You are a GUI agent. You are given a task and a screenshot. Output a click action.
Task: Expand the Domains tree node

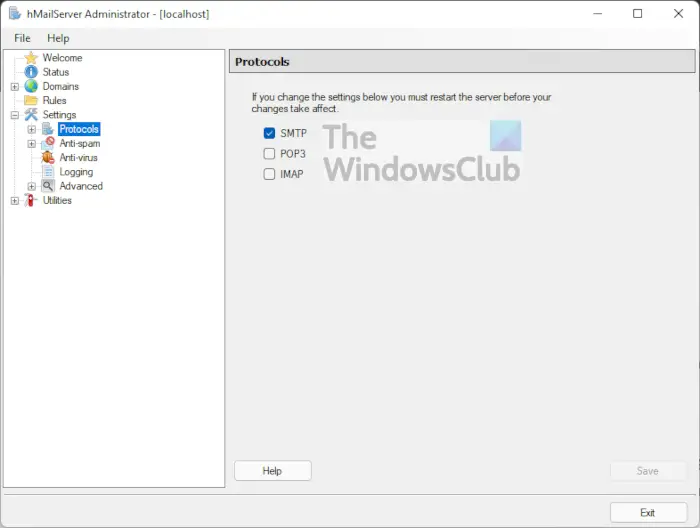(15, 87)
